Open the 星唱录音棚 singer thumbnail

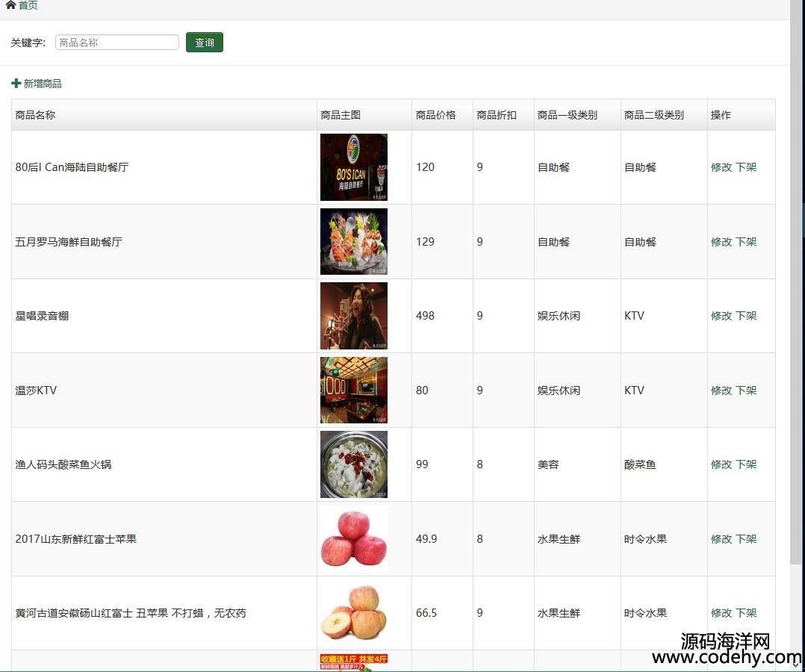(x=354, y=316)
